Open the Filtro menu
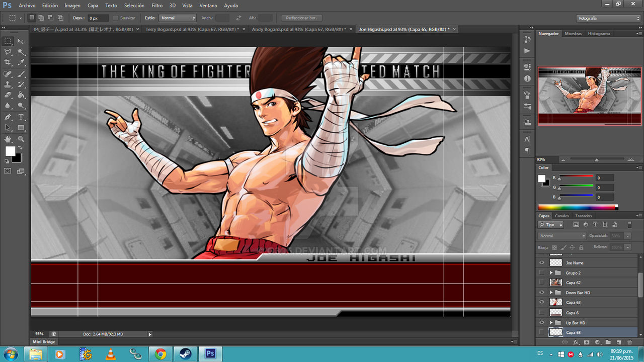The width and height of the screenshot is (644, 362). pyautogui.click(x=157, y=6)
